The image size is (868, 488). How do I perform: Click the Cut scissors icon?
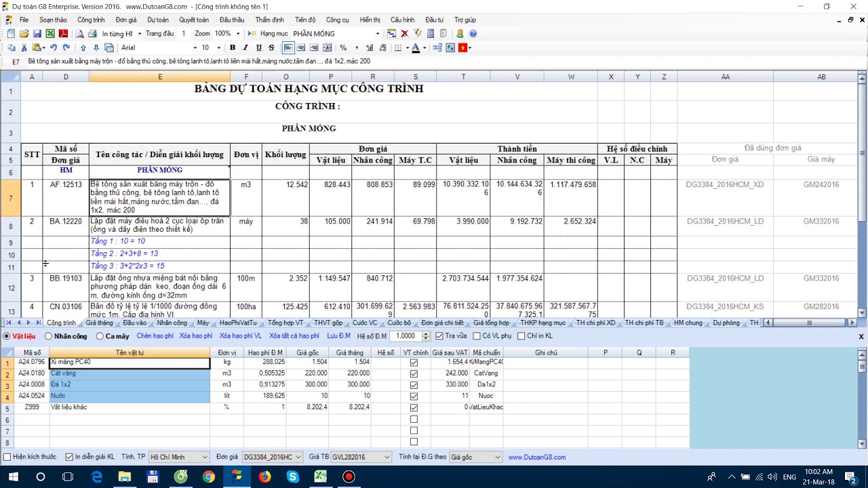24,47
